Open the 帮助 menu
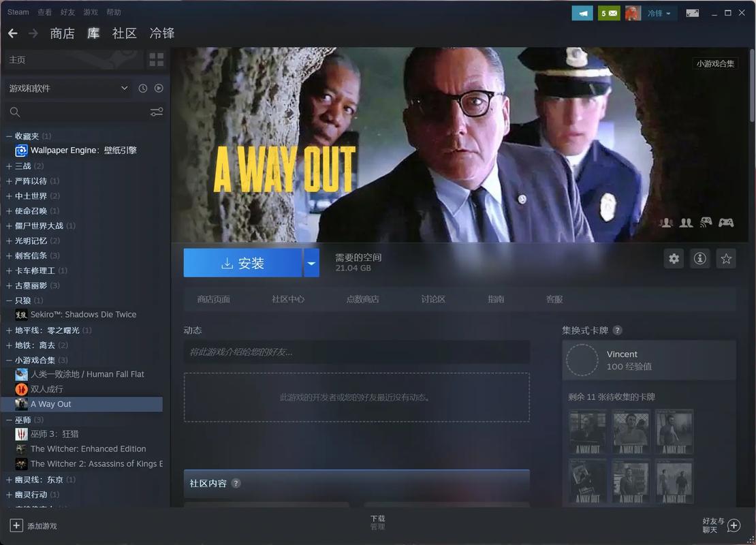 114,12
